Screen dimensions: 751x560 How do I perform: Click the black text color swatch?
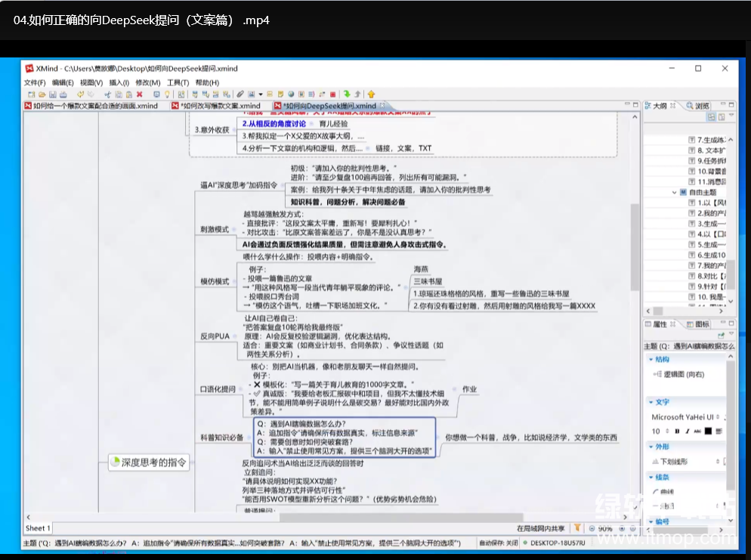pos(709,432)
